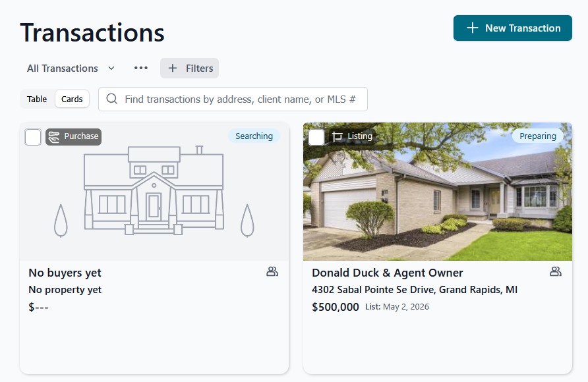Image resolution: width=588 pixels, height=382 pixels.
Task: Open the three-dots more options menu
Action: (x=141, y=68)
